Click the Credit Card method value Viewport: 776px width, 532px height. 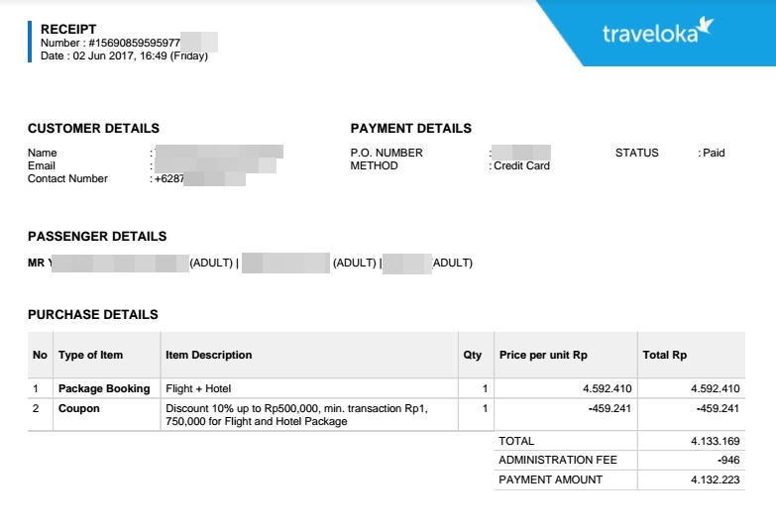click(x=521, y=165)
